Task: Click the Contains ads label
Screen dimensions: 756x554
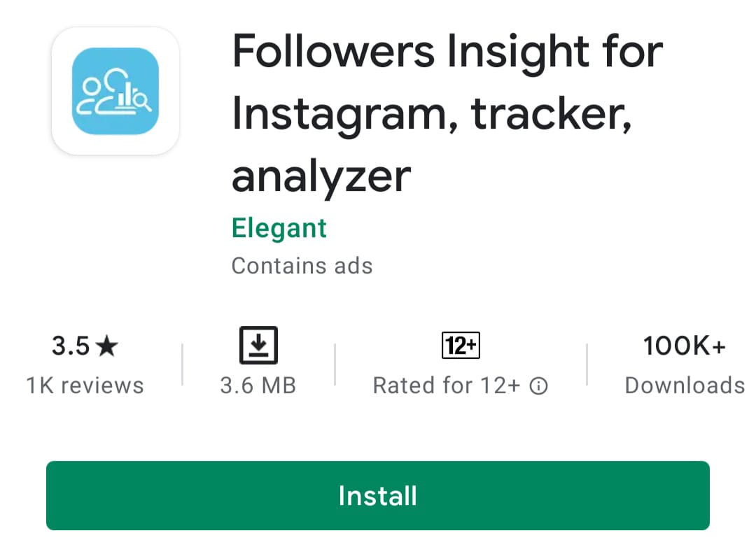Action: pos(302,266)
